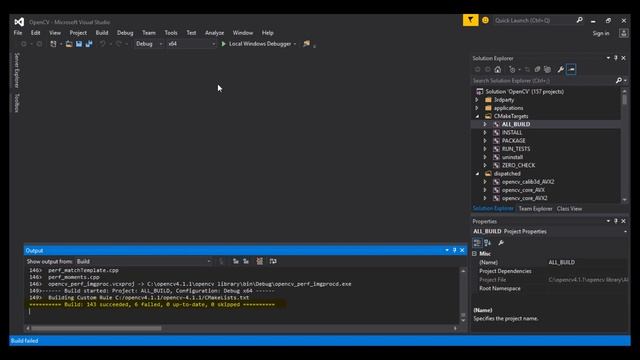This screenshot has height=360, width=640.
Task: Select opencv_calib3d_AVX2 project
Action: 528,182
